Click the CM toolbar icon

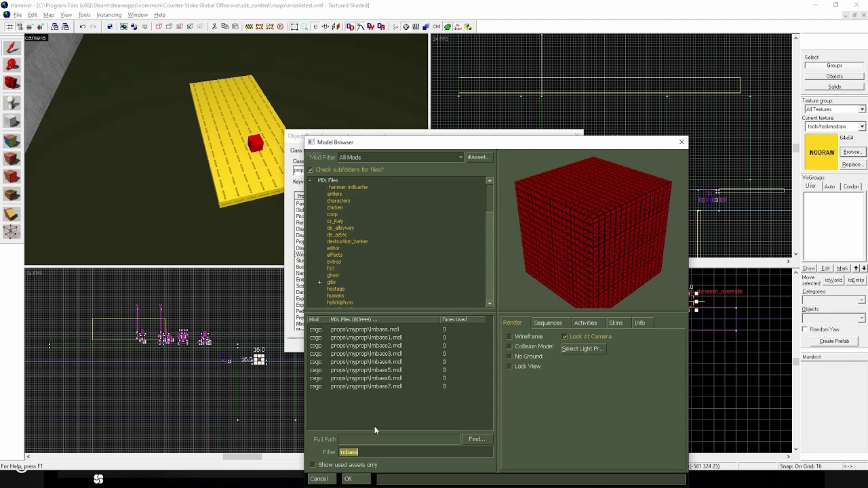[x=436, y=27]
